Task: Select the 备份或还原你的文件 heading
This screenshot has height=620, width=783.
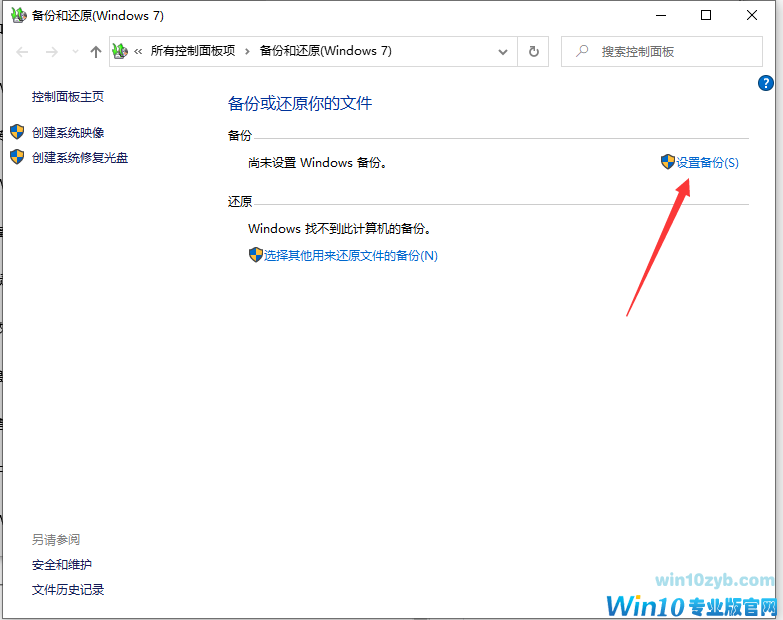Action: click(300, 103)
